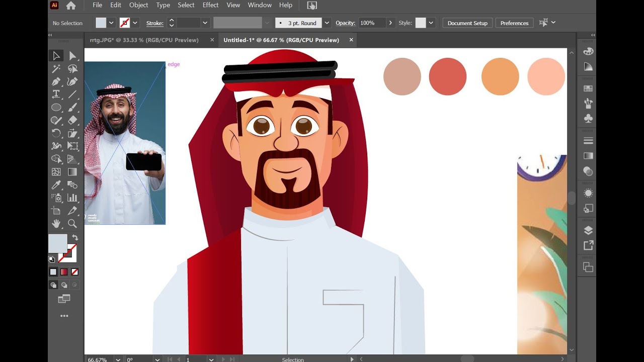This screenshot has width=644, height=362.
Task: Open stroke weight dropdown
Action: 205,23
